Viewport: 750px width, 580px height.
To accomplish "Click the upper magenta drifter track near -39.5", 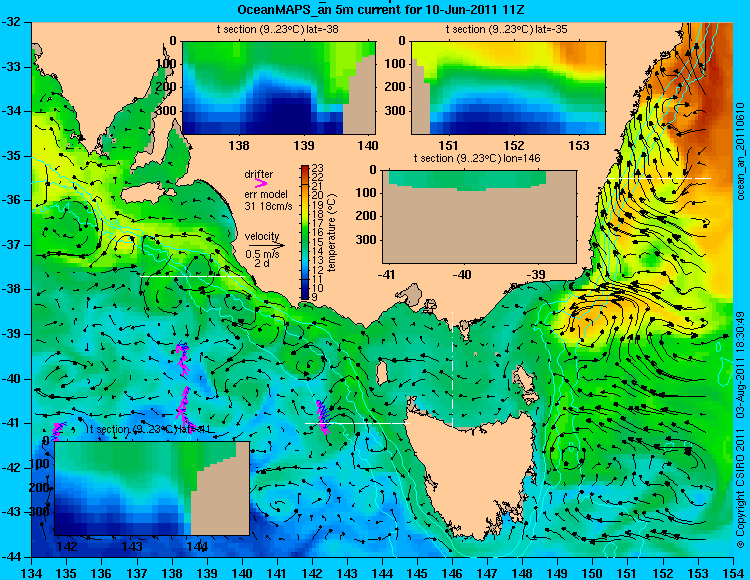I will coord(182,358).
